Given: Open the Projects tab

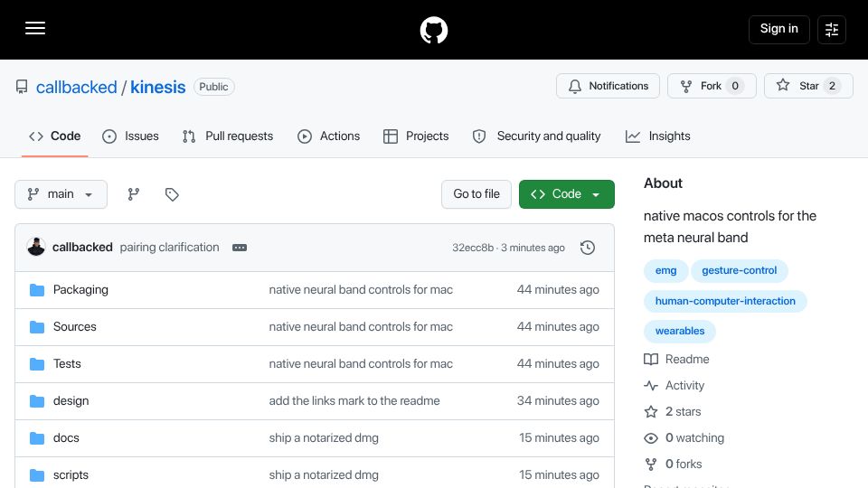Looking at the screenshot, I should [416, 136].
